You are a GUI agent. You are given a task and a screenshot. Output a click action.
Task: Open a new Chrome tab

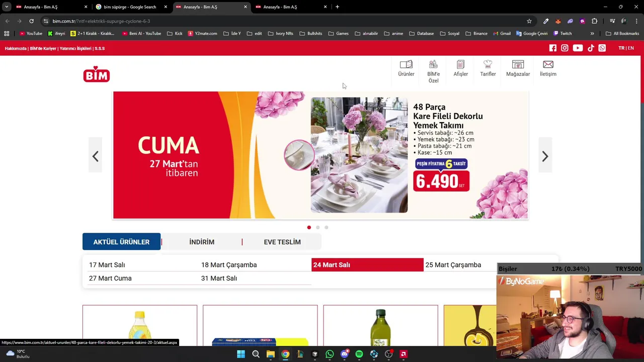[x=337, y=7]
